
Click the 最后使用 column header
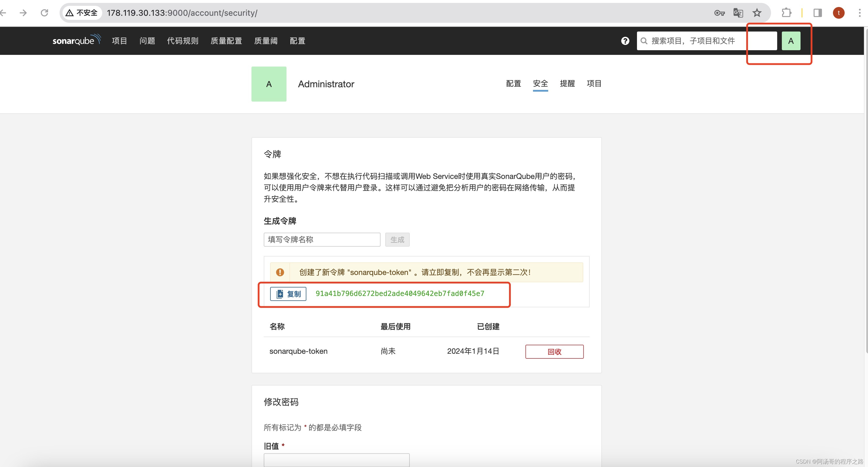click(395, 326)
